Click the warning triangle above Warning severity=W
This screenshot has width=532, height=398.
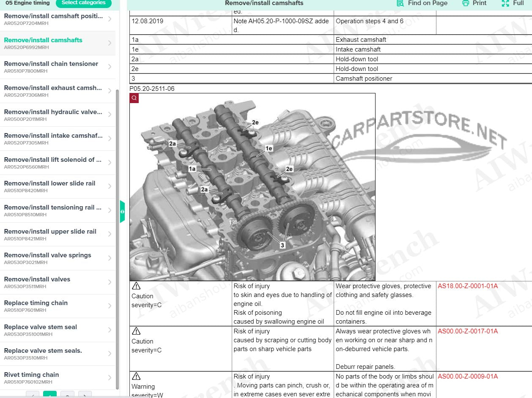(136, 376)
